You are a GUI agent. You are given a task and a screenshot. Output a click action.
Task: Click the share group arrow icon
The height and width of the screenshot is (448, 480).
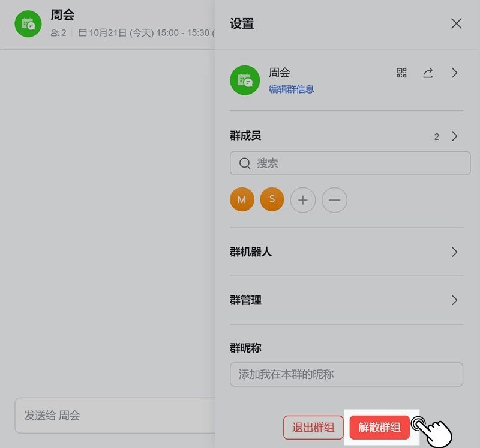click(428, 73)
